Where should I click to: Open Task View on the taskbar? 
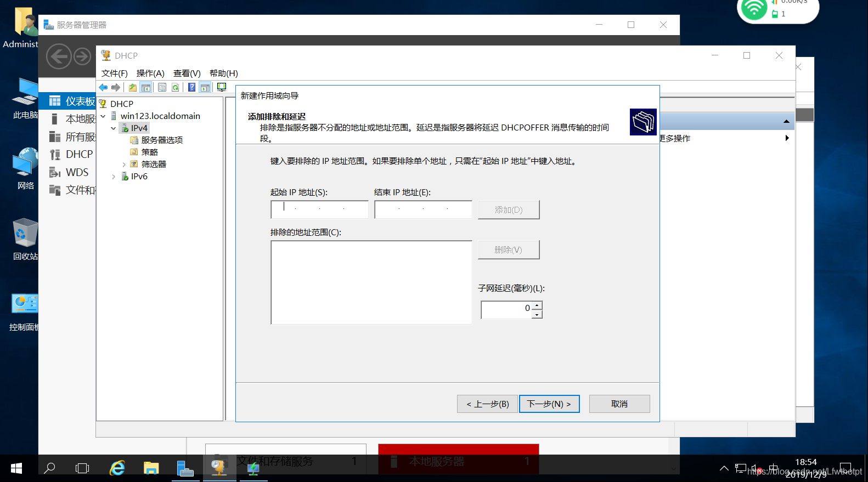pos(82,468)
